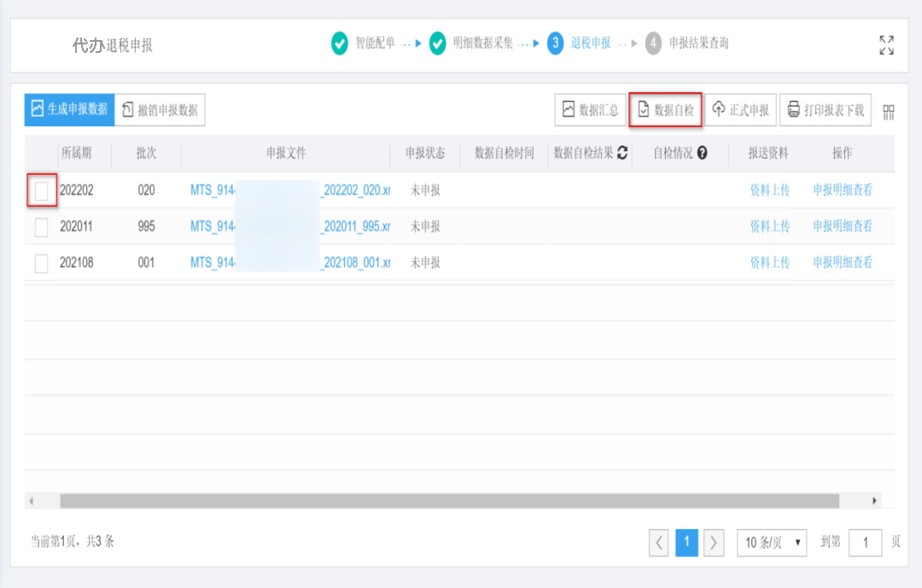Click 资料上传 for the 202202 row
The height and width of the screenshot is (588, 922).
point(770,190)
